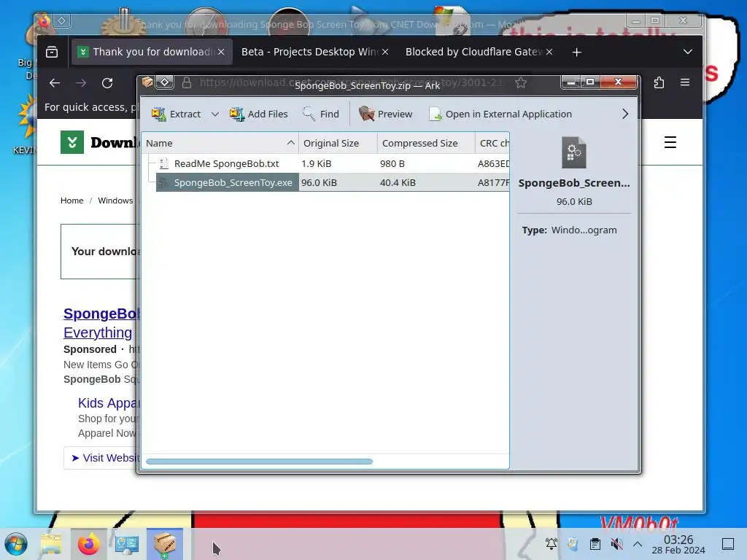Click the Home breadcrumb link
Screen dimensions: 747x560
point(72,201)
